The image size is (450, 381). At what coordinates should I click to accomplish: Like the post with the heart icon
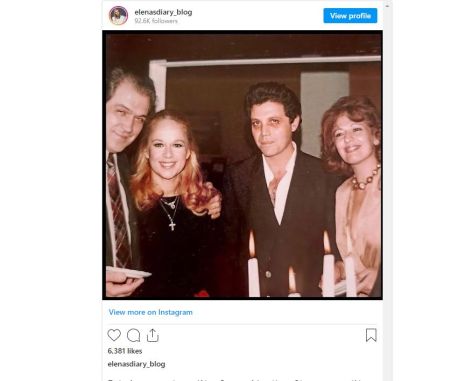(114, 335)
